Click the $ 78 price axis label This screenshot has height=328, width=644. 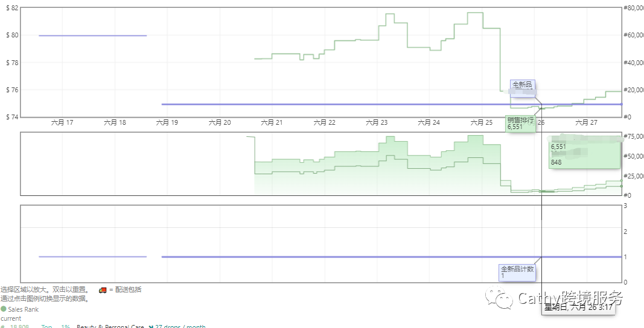[x=12, y=63]
